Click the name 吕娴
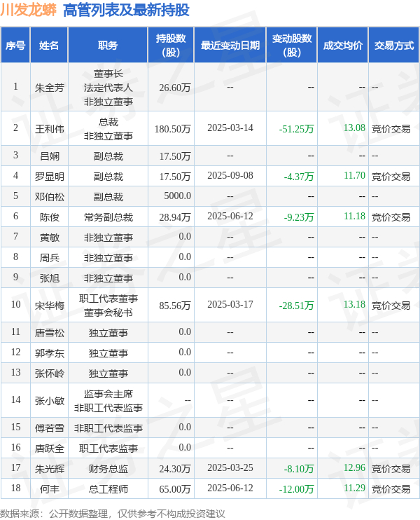420x520 pixels. (50, 156)
